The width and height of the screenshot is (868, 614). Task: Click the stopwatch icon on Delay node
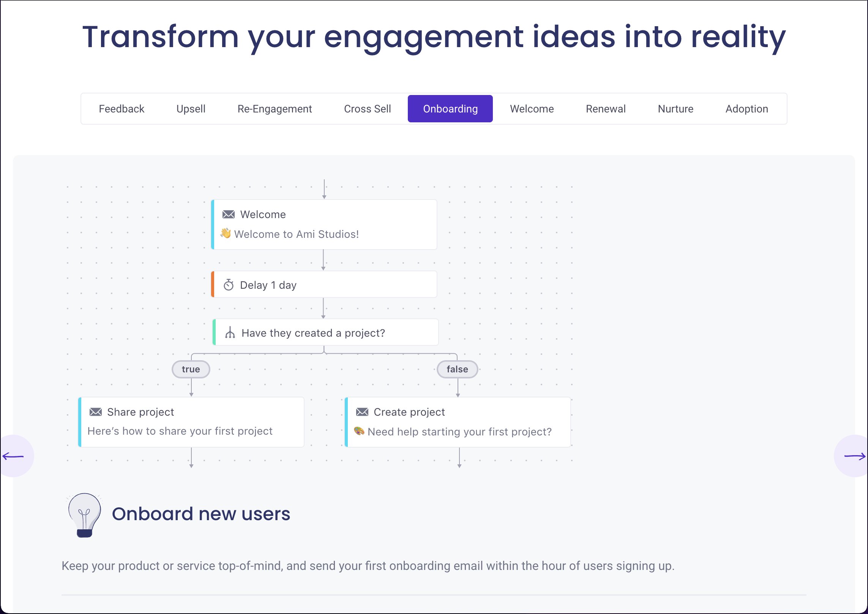pos(229,285)
